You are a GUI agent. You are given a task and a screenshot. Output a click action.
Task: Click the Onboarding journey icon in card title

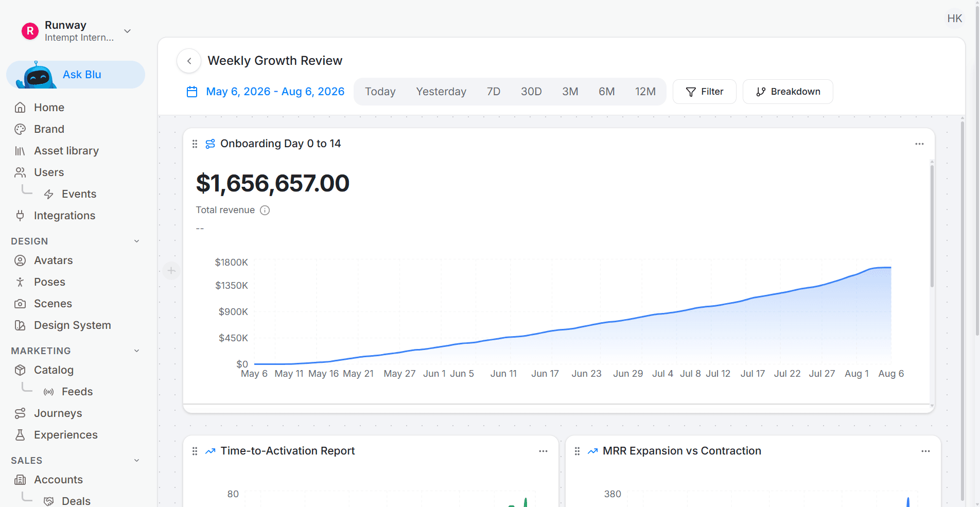click(210, 144)
